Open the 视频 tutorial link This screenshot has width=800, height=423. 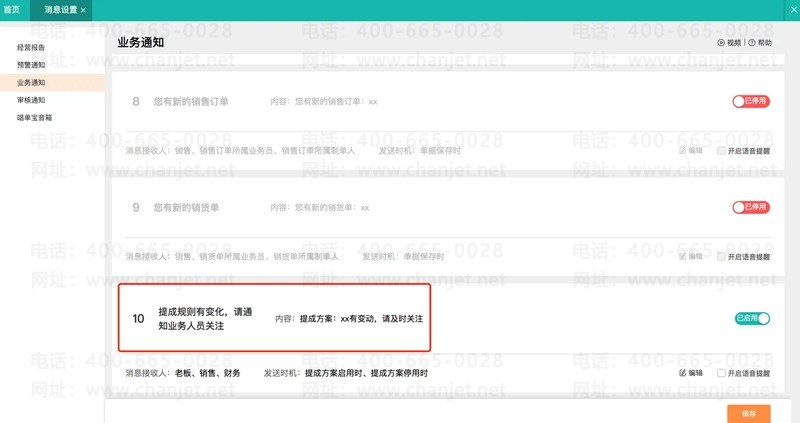point(729,43)
